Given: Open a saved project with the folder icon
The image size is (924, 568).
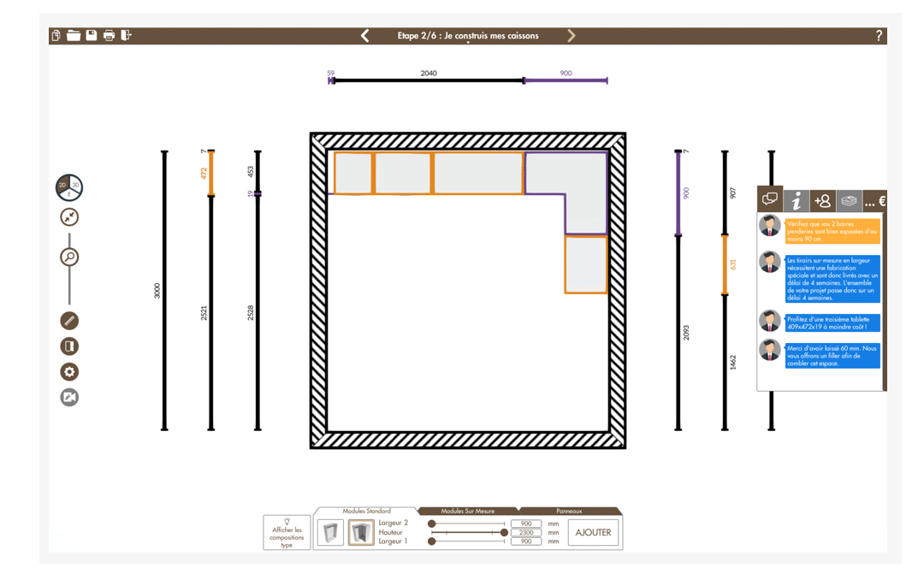Looking at the screenshot, I should pyautogui.click(x=73, y=35).
